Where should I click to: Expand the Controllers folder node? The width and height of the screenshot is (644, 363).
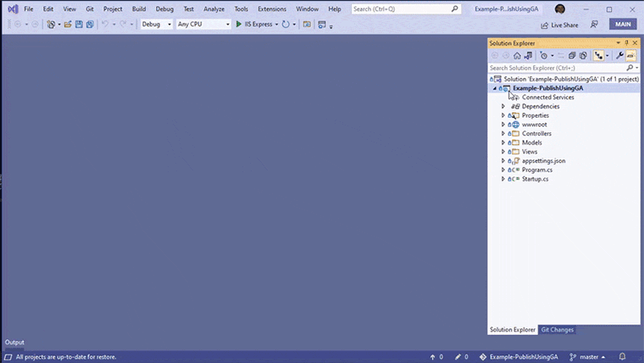click(503, 133)
